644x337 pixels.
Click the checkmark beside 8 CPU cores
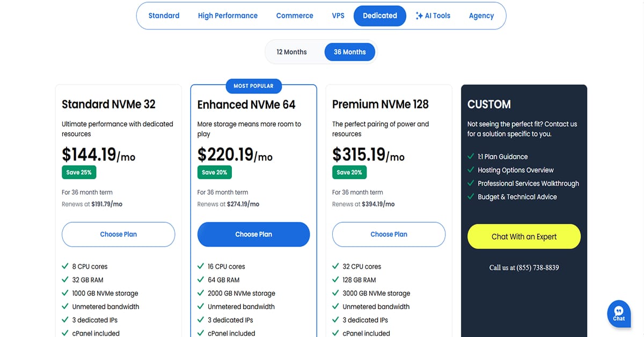click(65, 266)
